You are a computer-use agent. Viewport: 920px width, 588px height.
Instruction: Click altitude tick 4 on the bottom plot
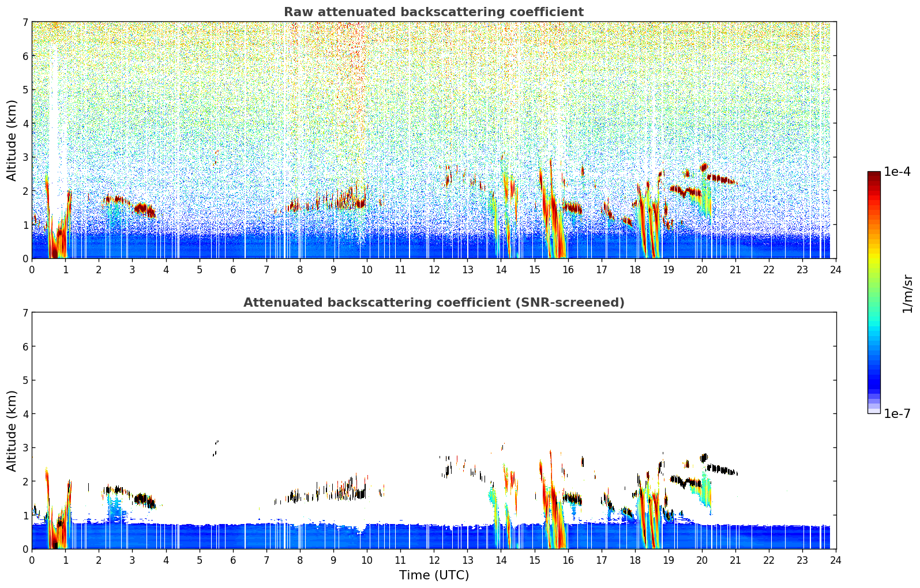[x=25, y=414]
